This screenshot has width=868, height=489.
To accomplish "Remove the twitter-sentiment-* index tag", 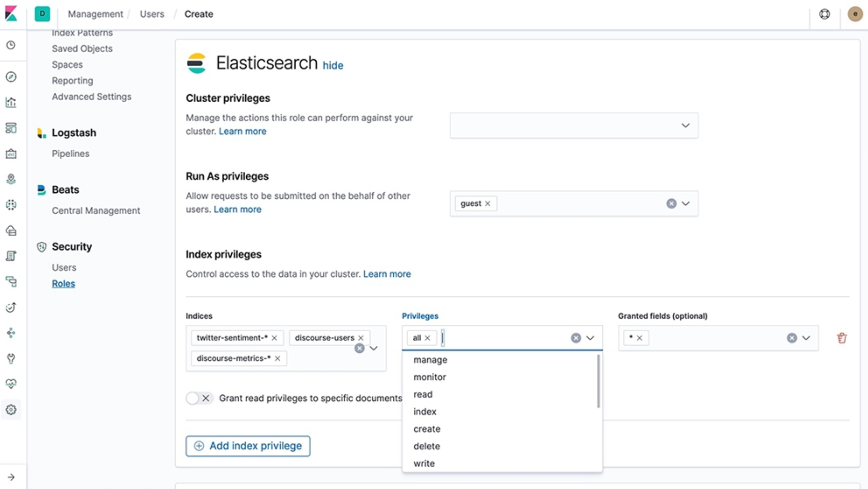I will tap(275, 338).
